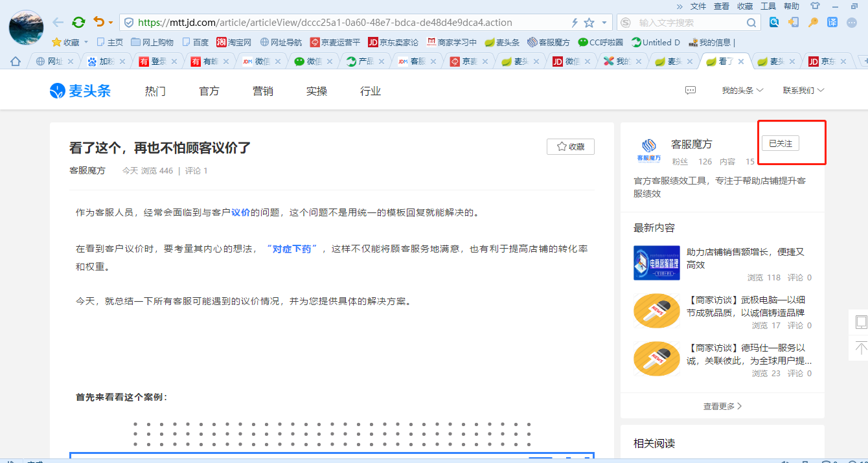Click the floating tablet icon at right edge
The width and height of the screenshot is (868, 463).
click(x=861, y=322)
